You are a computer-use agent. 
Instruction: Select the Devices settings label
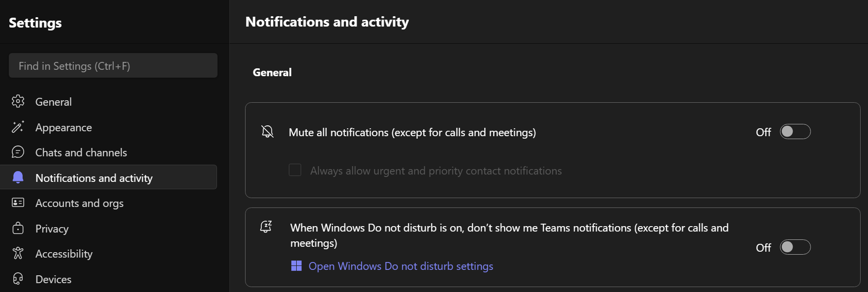[53, 279]
